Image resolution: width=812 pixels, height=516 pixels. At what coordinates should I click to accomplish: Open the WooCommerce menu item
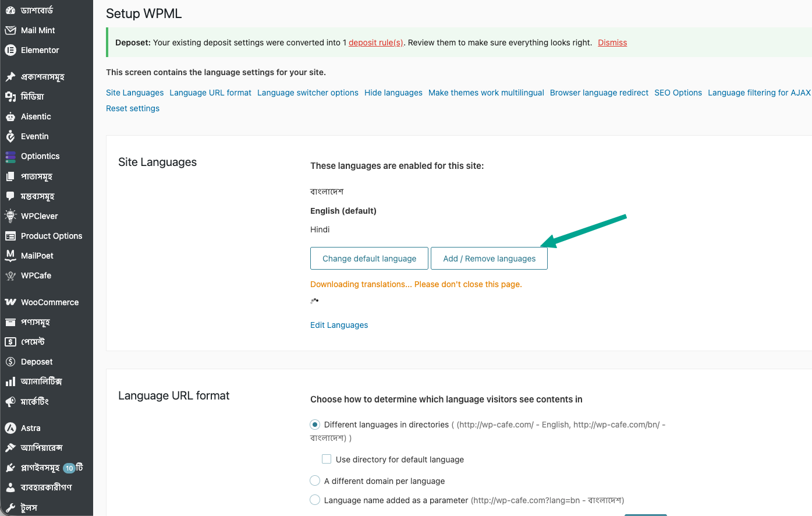coord(49,302)
